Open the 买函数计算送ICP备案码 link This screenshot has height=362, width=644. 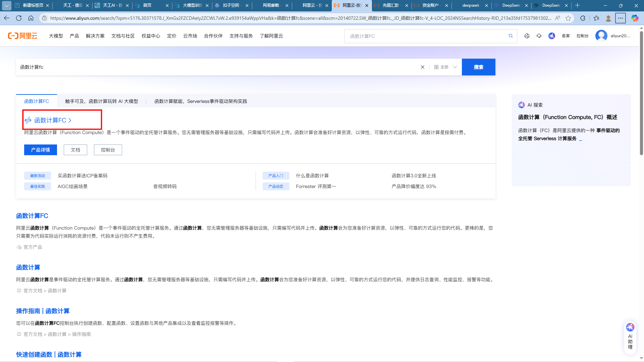[x=83, y=176]
